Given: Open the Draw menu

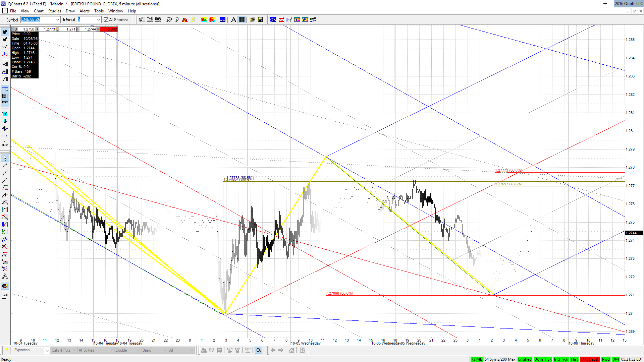Looking at the screenshot, I should 70,11.
